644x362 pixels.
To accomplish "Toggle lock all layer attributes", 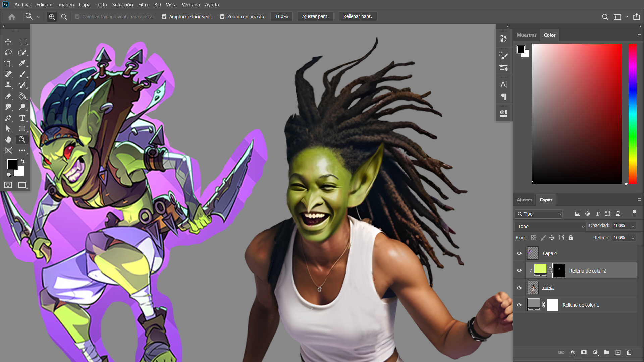I will (571, 238).
